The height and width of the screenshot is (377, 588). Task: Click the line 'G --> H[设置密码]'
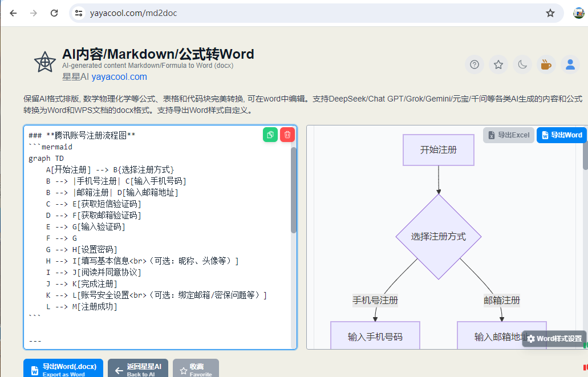[x=82, y=249]
